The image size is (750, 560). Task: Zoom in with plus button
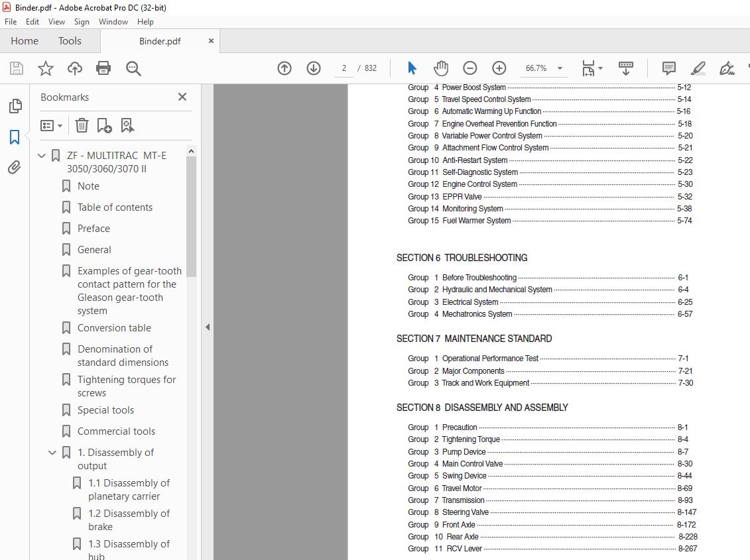[x=499, y=68]
